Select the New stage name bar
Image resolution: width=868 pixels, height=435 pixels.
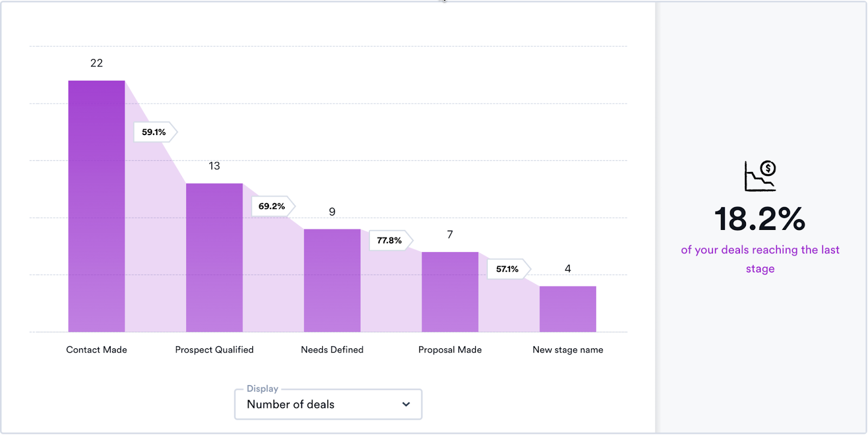(567, 309)
